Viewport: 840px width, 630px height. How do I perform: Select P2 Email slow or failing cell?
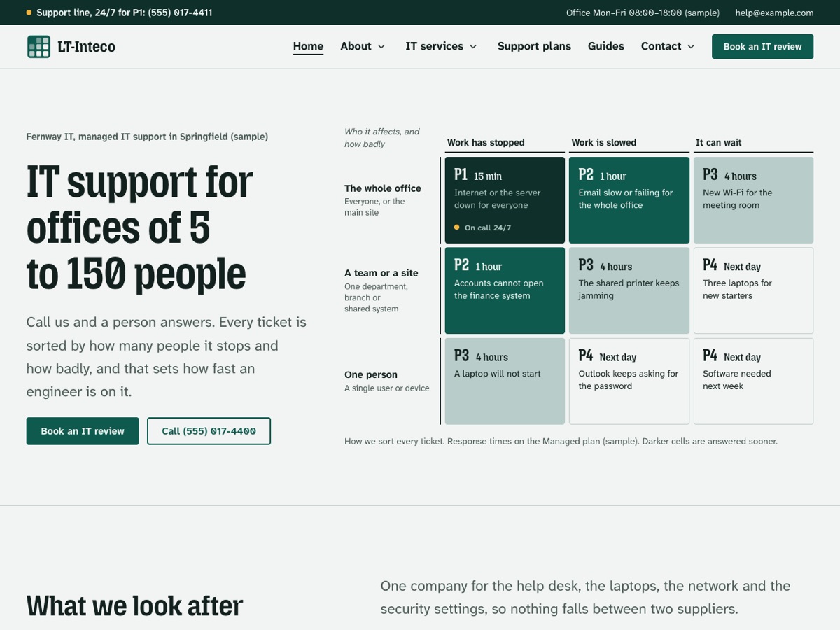629,200
